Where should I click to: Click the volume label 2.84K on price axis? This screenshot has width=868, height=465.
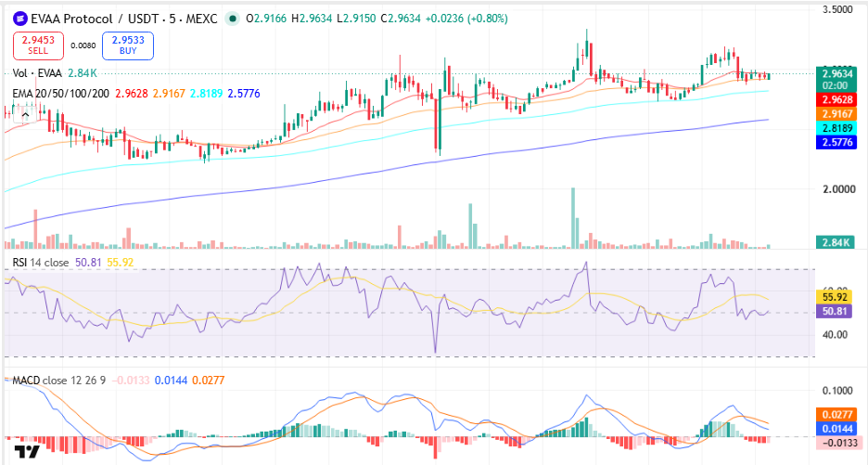click(x=836, y=242)
